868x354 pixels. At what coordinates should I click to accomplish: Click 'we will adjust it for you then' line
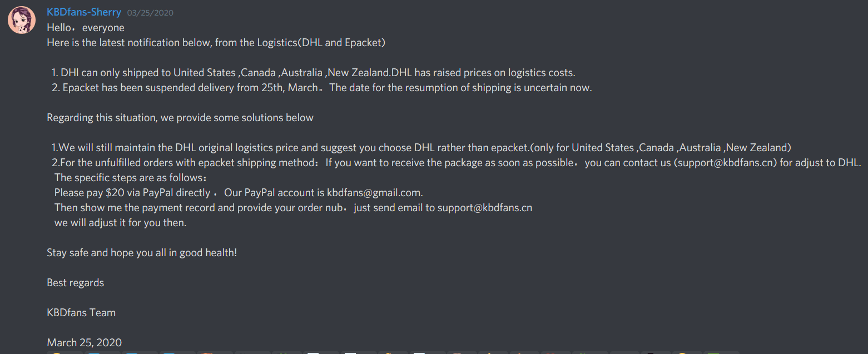tap(120, 223)
